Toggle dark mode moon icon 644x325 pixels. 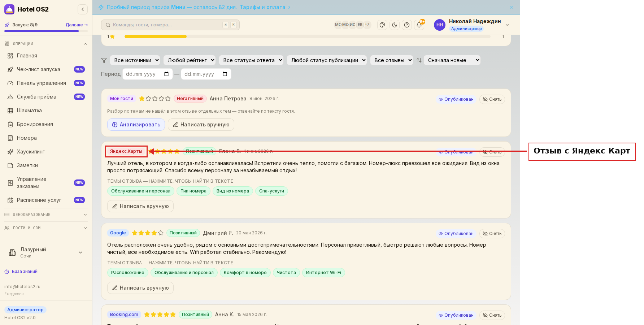(x=395, y=25)
